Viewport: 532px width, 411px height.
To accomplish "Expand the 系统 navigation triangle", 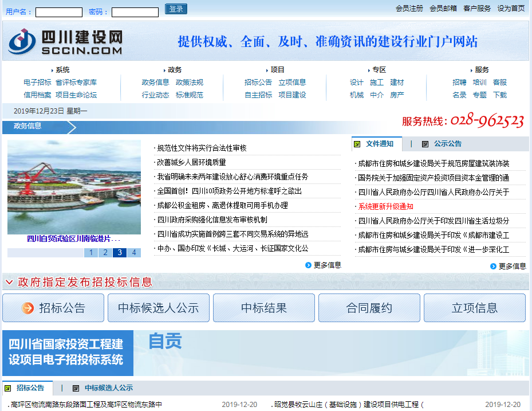I will 53,69.
